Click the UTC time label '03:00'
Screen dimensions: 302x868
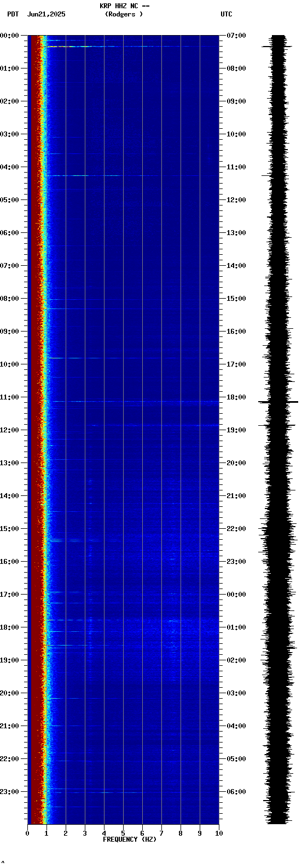tap(236, 693)
